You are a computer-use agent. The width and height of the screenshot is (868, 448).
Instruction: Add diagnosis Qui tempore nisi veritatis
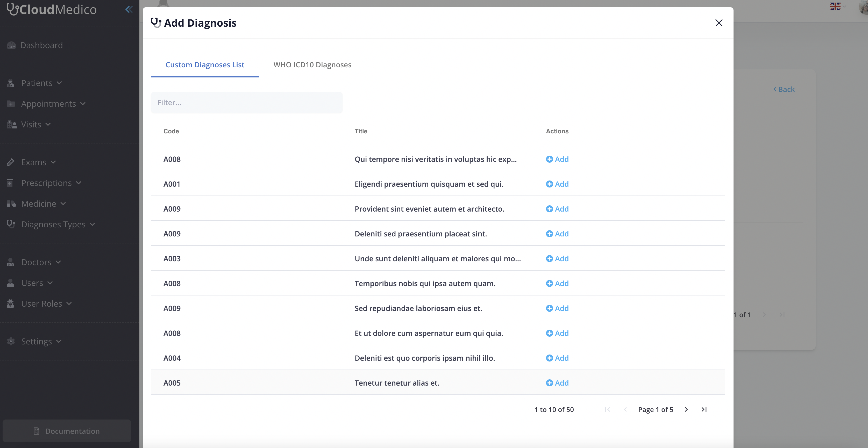(557, 159)
